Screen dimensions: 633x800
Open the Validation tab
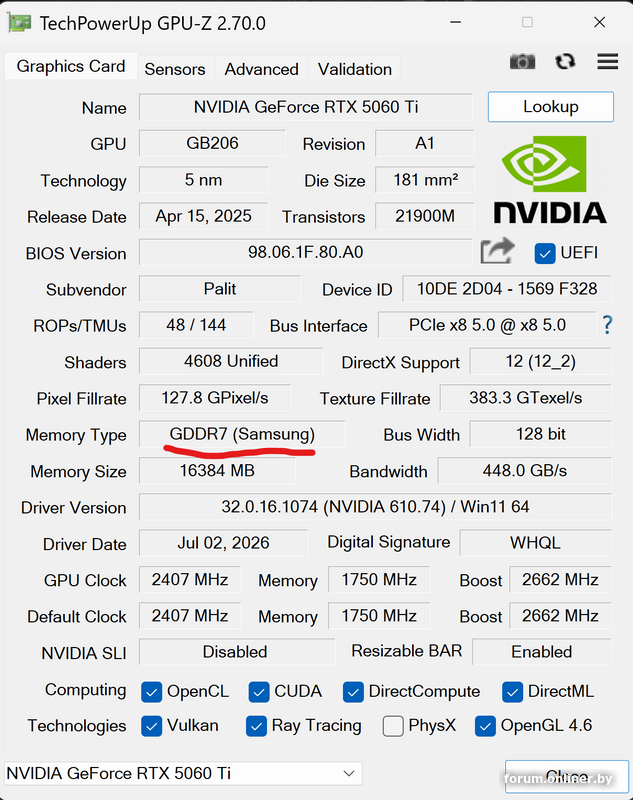coord(355,69)
